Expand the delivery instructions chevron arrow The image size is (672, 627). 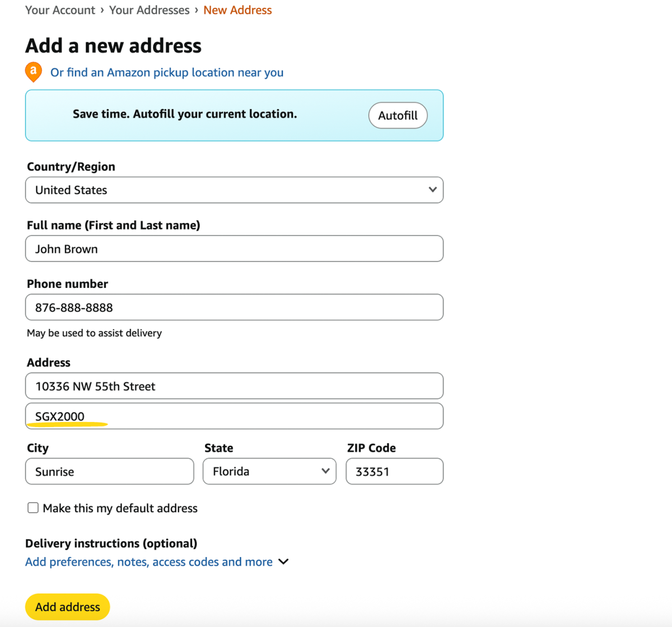[284, 561]
